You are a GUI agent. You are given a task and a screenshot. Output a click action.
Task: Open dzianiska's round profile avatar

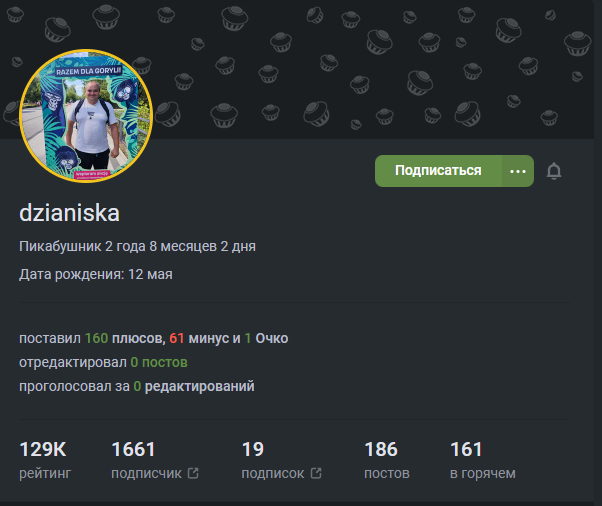pos(86,116)
